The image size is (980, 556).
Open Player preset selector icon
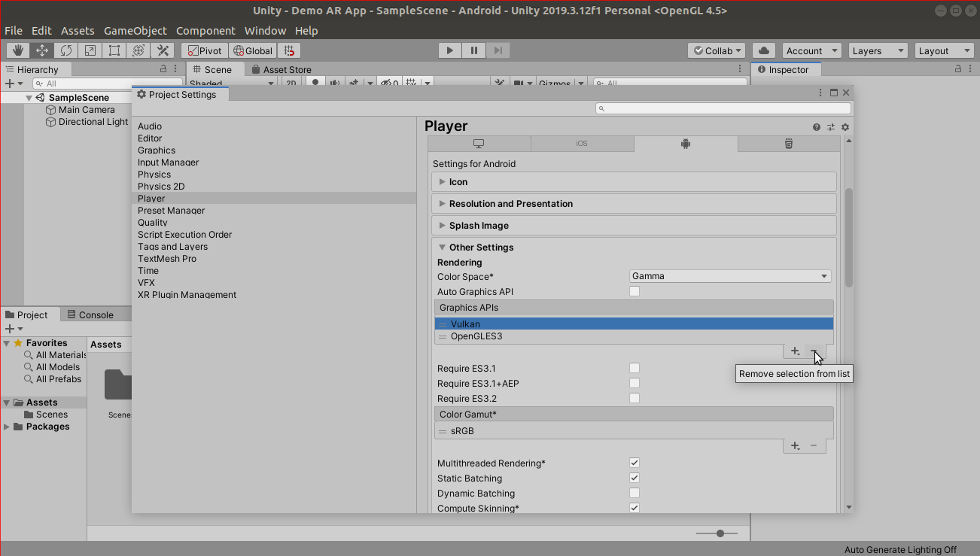(831, 127)
